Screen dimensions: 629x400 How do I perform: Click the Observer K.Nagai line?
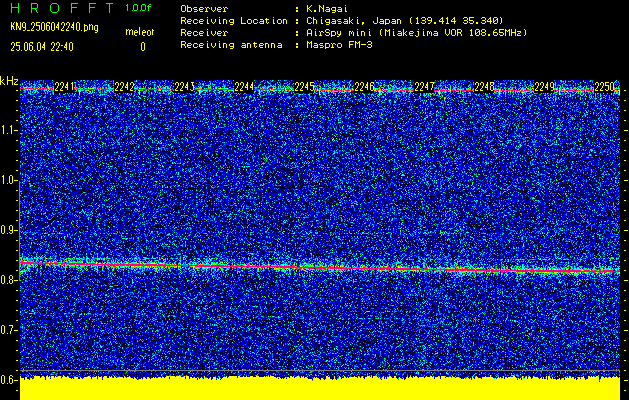(x=264, y=9)
